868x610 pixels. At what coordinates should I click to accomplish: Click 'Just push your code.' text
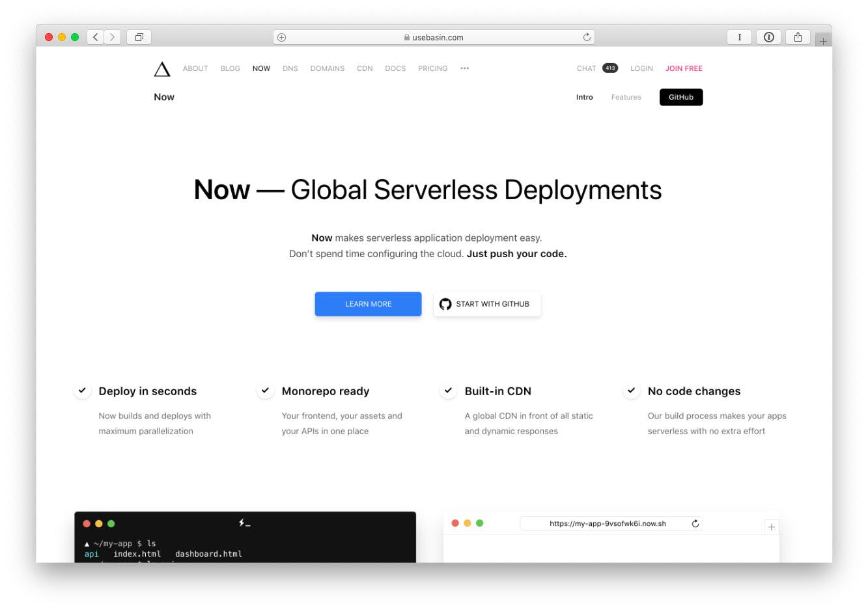517,254
